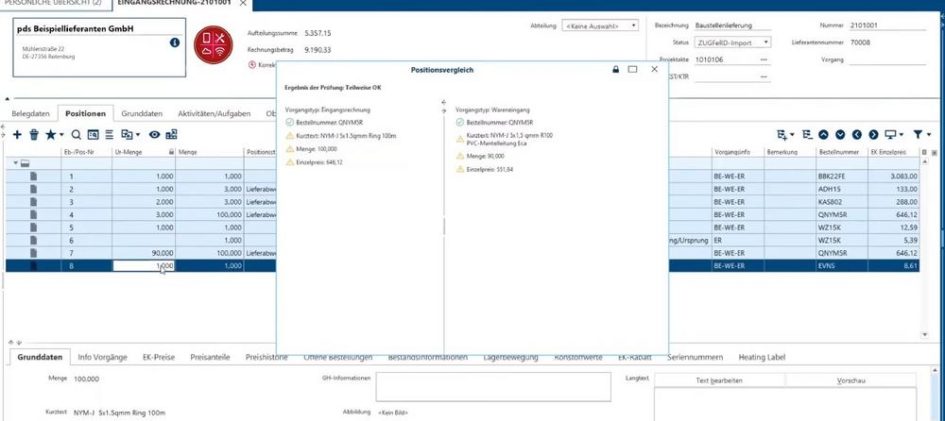Sort by the Bestellnummer column header
This screenshot has height=421, width=945.
pyautogui.click(x=842, y=152)
